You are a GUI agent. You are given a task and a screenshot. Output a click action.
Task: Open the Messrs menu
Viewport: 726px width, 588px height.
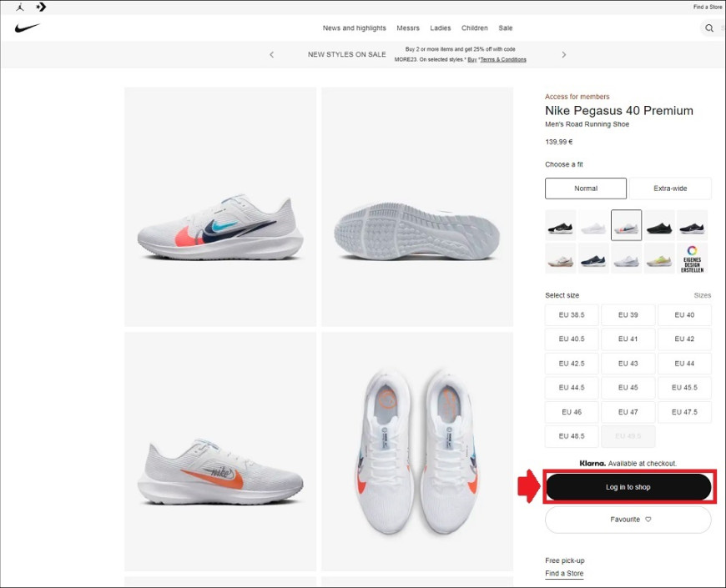click(408, 28)
